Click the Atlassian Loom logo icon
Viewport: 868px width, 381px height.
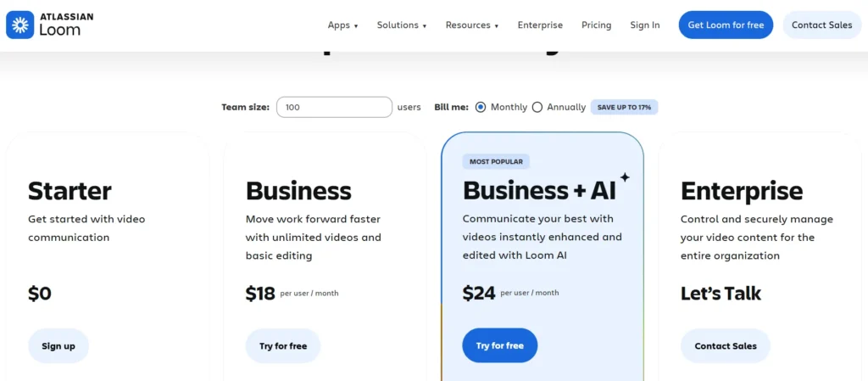(20, 25)
